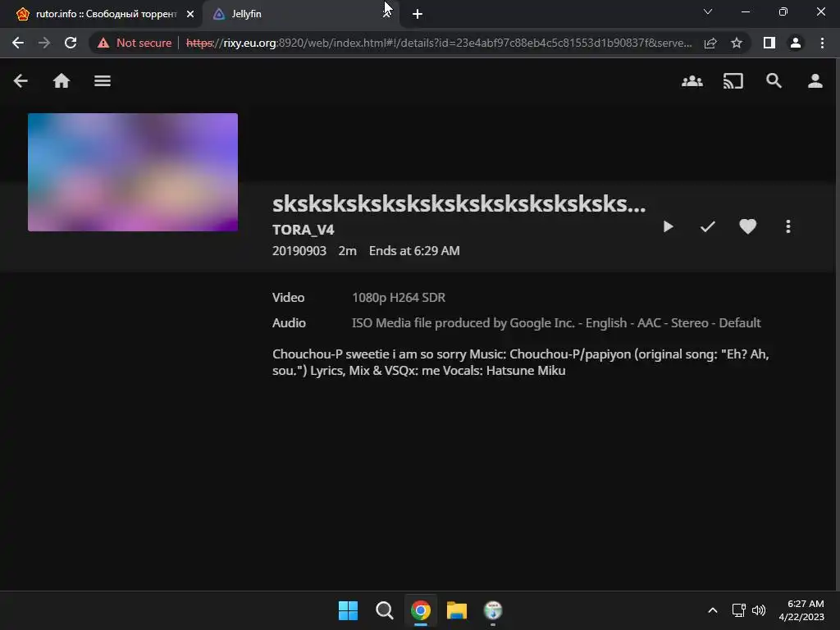Screen dimensions: 840x630
Task: Open the Chrome profile button
Action: point(796,43)
